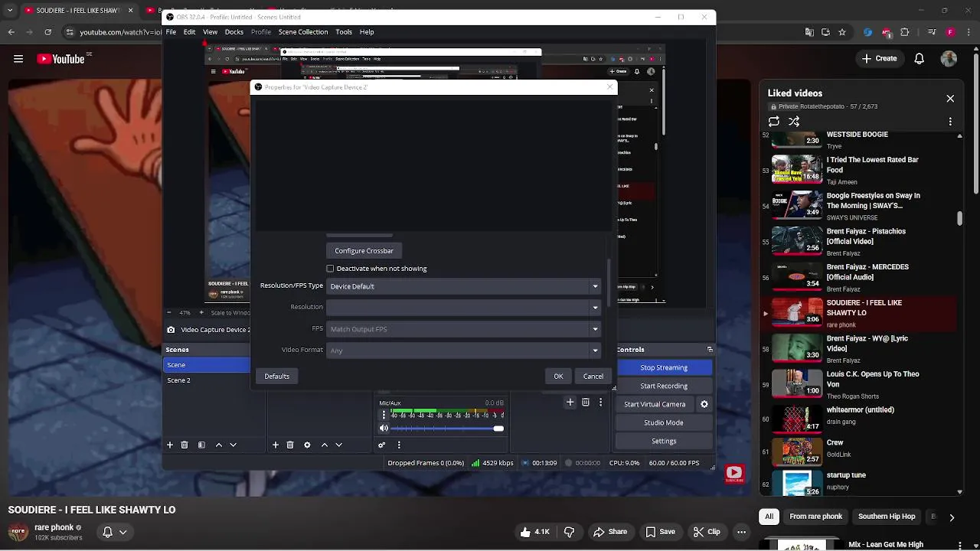This screenshot has width=980, height=551.
Task: Enable Studio Mode
Action: (664, 423)
